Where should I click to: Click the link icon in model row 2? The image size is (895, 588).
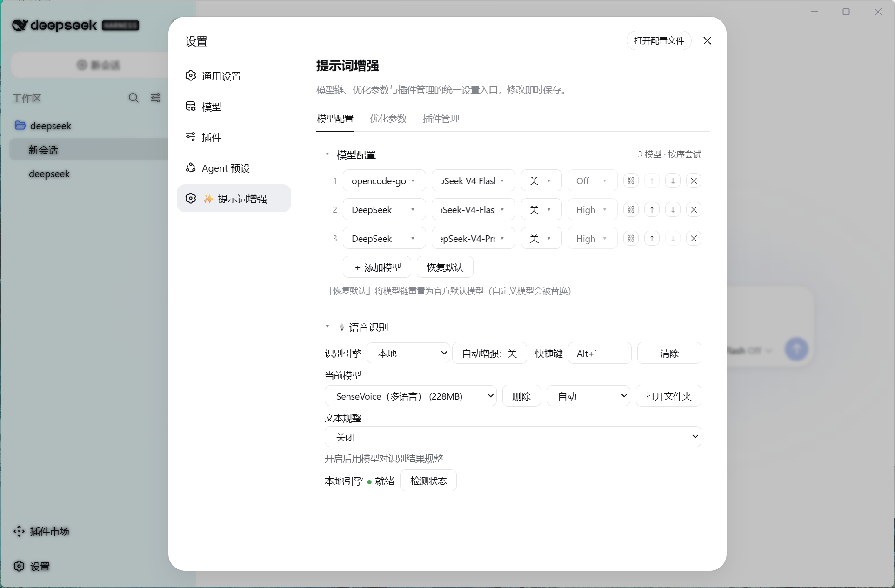click(x=631, y=210)
